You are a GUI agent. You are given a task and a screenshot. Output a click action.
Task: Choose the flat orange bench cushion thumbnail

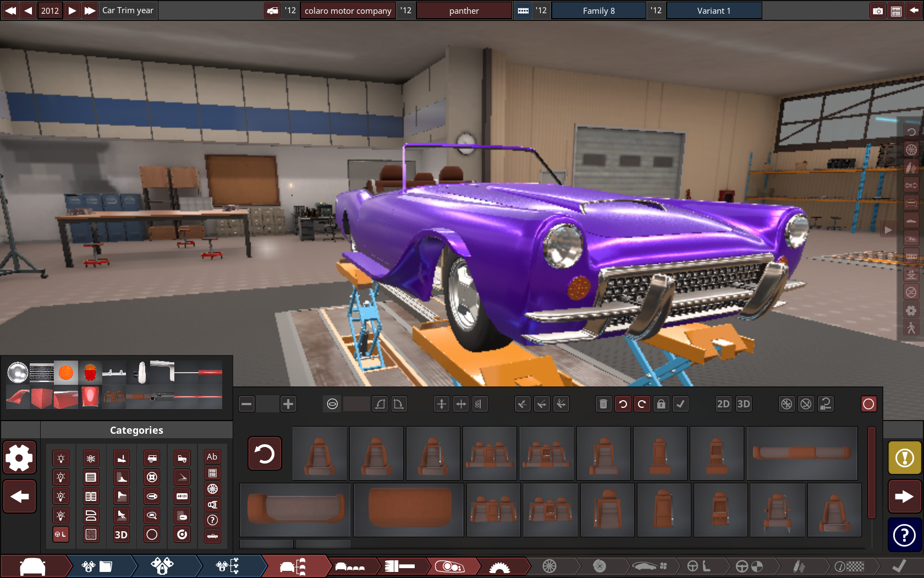[x=409, y=510]
